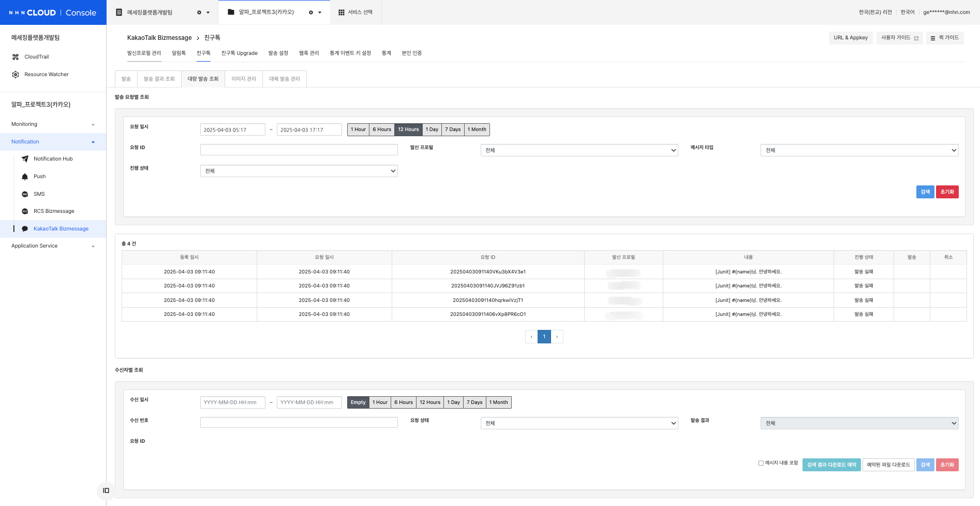
Task: Open 한국어 language selector
Action: (x=908, y=12)
